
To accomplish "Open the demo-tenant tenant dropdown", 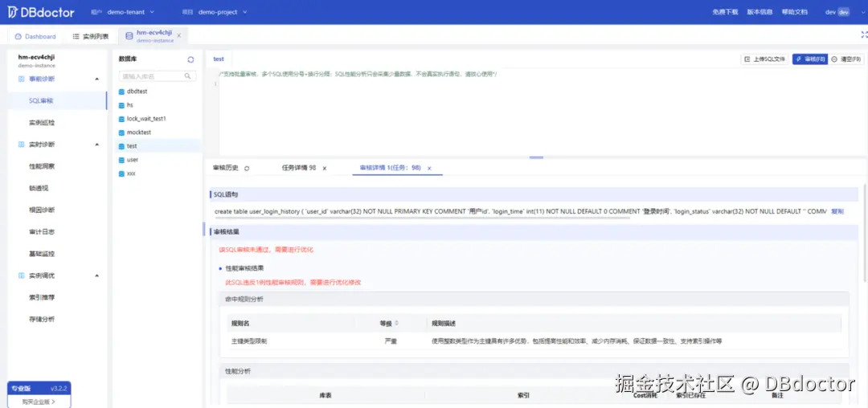I will (130, 11).
